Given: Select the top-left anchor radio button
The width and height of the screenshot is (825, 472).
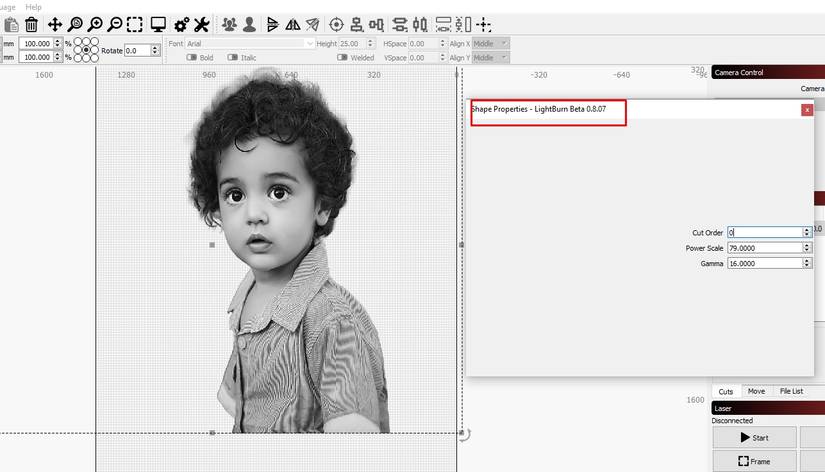Looking at the screenshot, I should click(x=78, y=42).
